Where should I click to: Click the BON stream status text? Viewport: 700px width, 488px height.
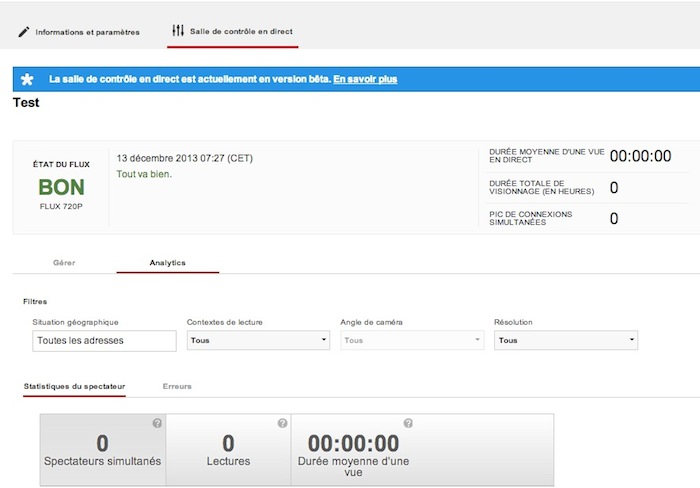(61, 187)
